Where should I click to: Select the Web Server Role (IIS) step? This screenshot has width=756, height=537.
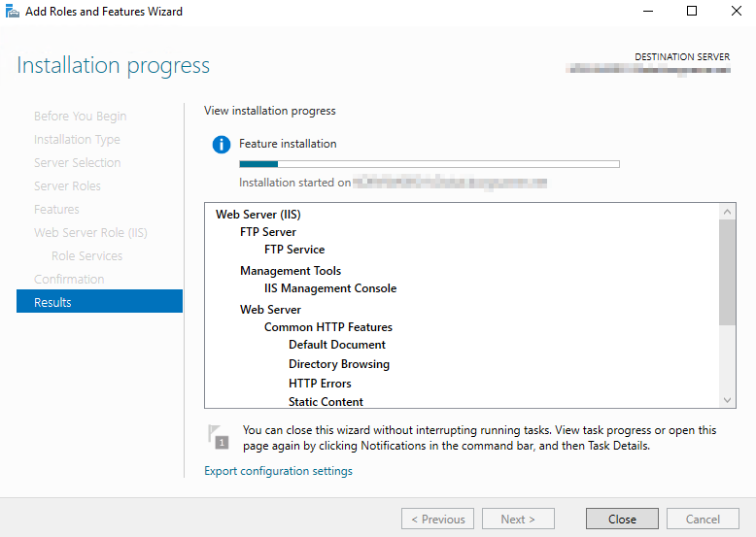(90, 233)
